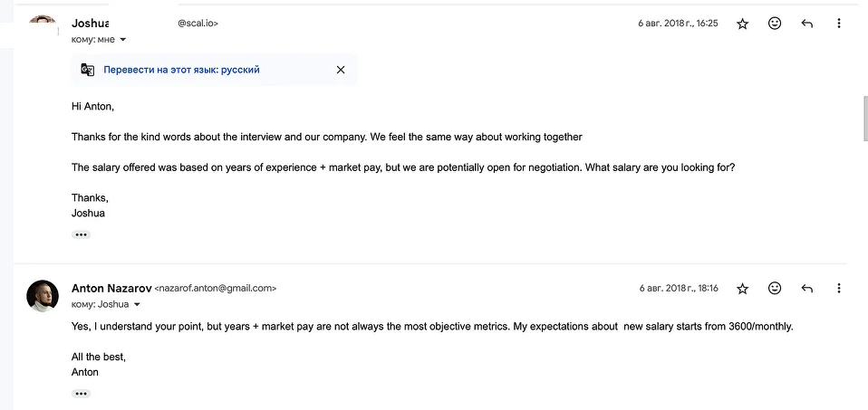Screen dimensions: 868x410
Task: Show trimmed content in Anton's email
Action: (x=81, y=394)
